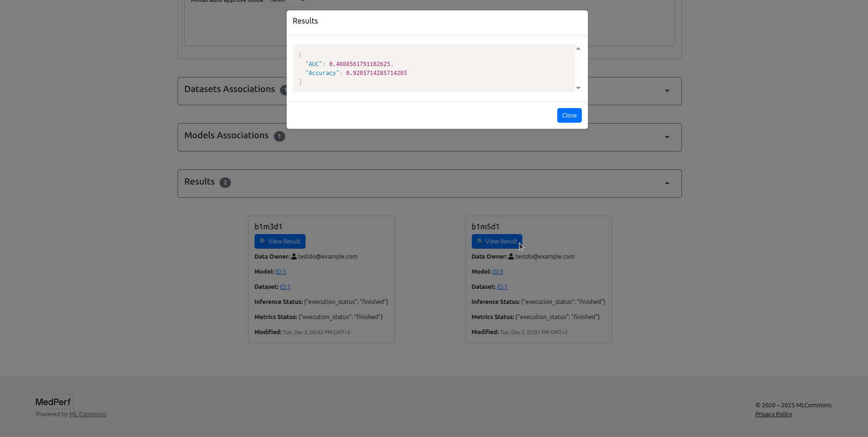Click the Models Associations count badge
This screenshot has width=868, height=437.
tap(280, 136)
